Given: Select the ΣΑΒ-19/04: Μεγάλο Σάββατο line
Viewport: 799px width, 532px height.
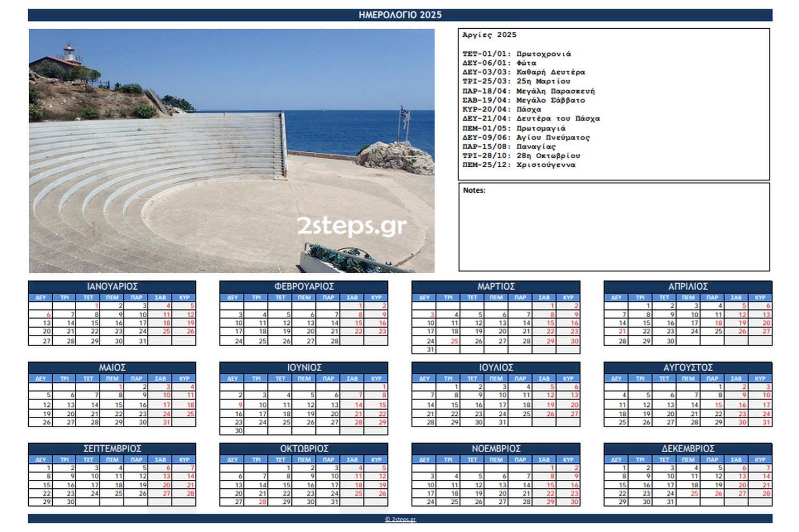Looking at the screenshot, I should [x=524, y=100].
